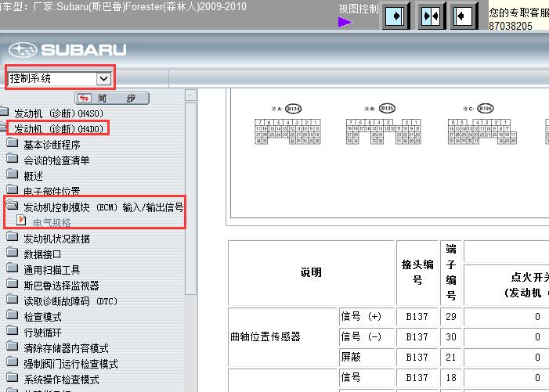
Task: Click the customer service number 87038205
Action: 511,26
